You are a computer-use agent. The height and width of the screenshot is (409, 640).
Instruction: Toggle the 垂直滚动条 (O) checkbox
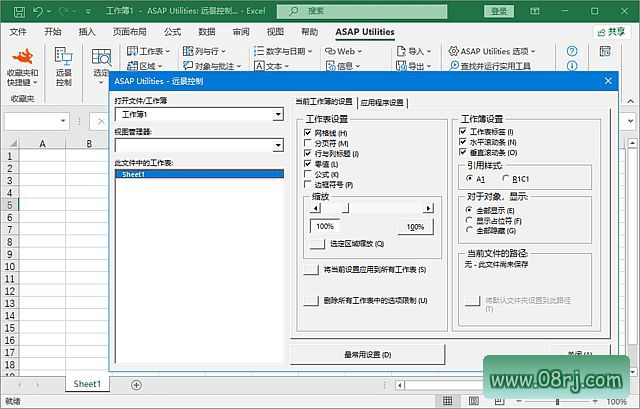click(463, 152)
